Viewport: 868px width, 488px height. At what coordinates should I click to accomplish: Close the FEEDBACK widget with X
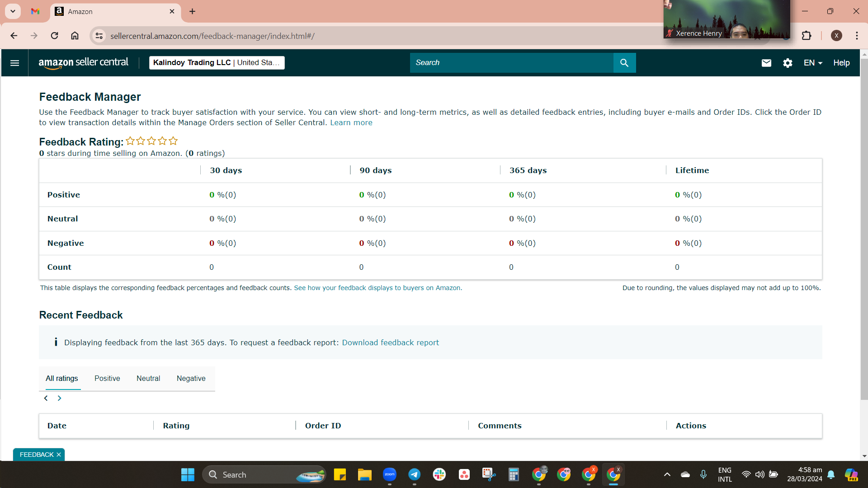[x=59, y=455]
